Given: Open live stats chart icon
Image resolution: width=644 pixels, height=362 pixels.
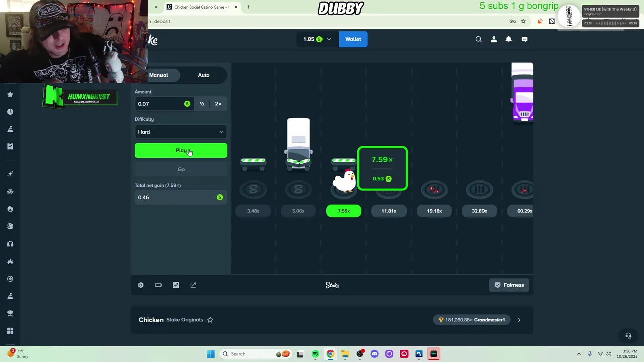Looking at the screenshot, I should pyautogui.click(x=176, y=285).
